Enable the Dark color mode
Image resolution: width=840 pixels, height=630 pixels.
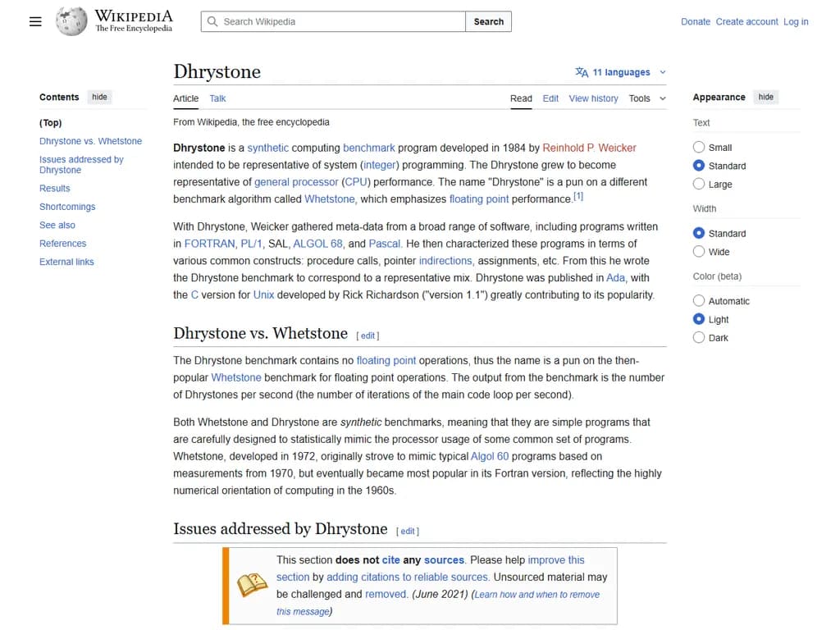click(699, 338)
